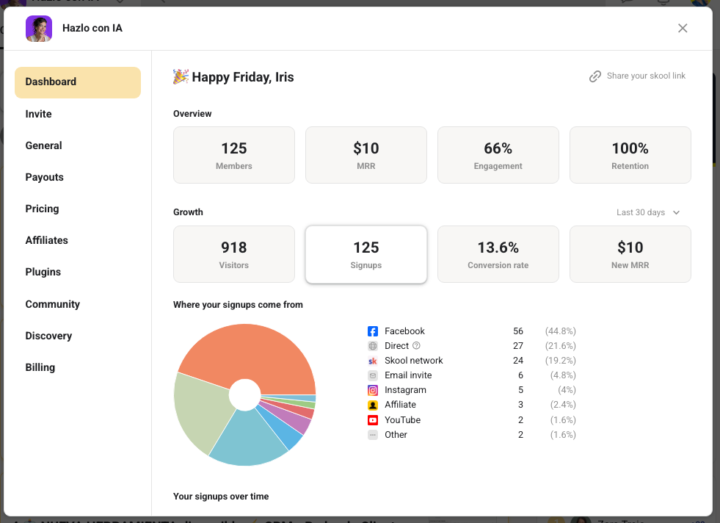Select the 13.6% Conversion rate card
The height and width of the screenshot is (523, 720).
498,254
